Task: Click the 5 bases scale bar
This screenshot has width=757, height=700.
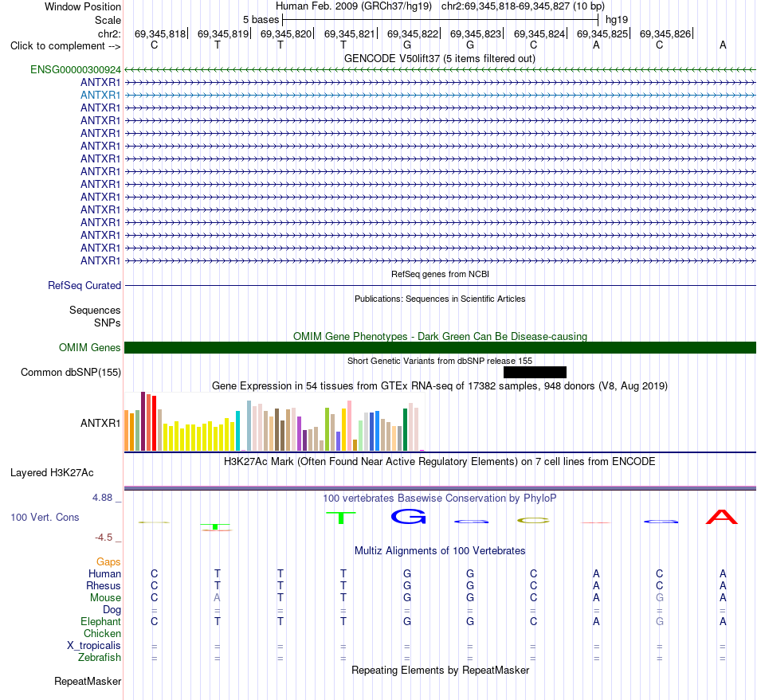Action: point(440,20)
